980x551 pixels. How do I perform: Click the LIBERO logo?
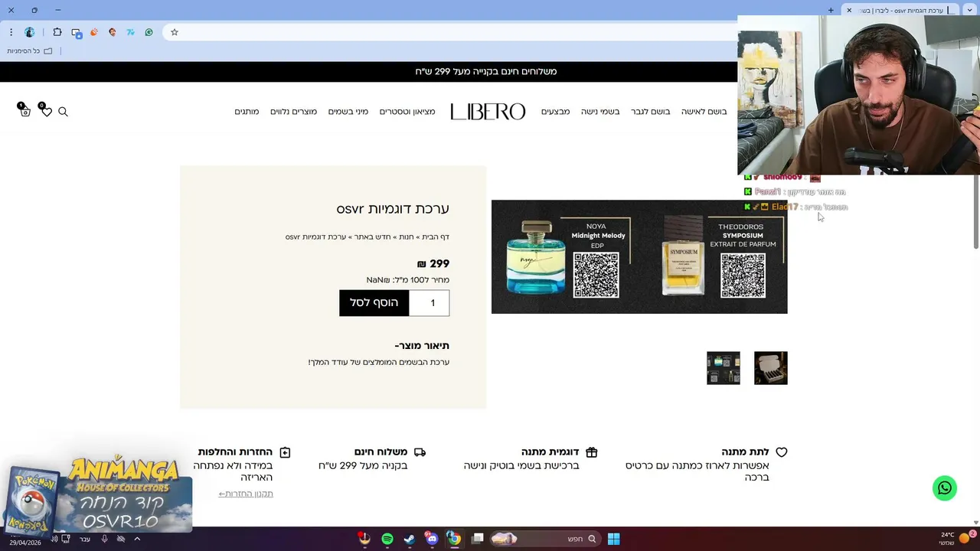point(488,112)
